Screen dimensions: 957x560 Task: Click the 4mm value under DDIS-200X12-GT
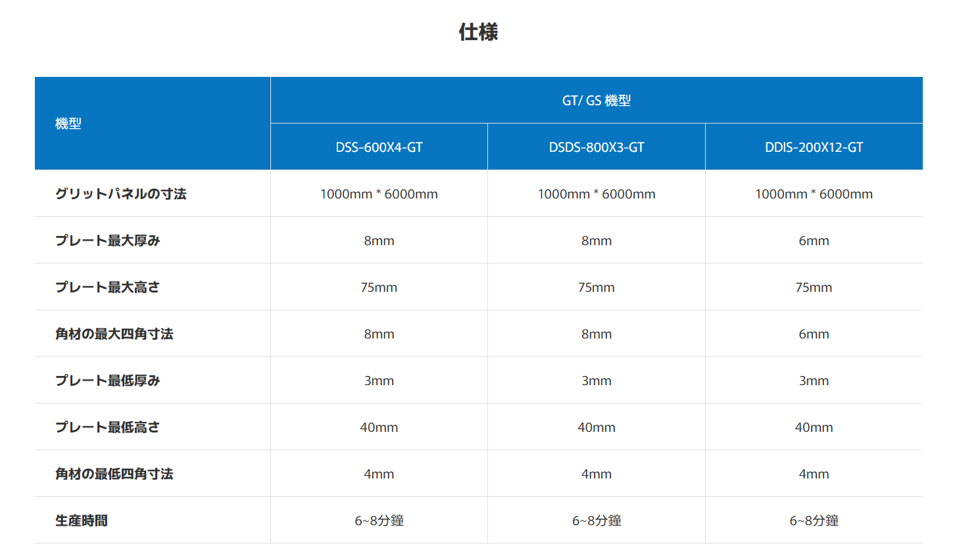[x=814, y=474]
